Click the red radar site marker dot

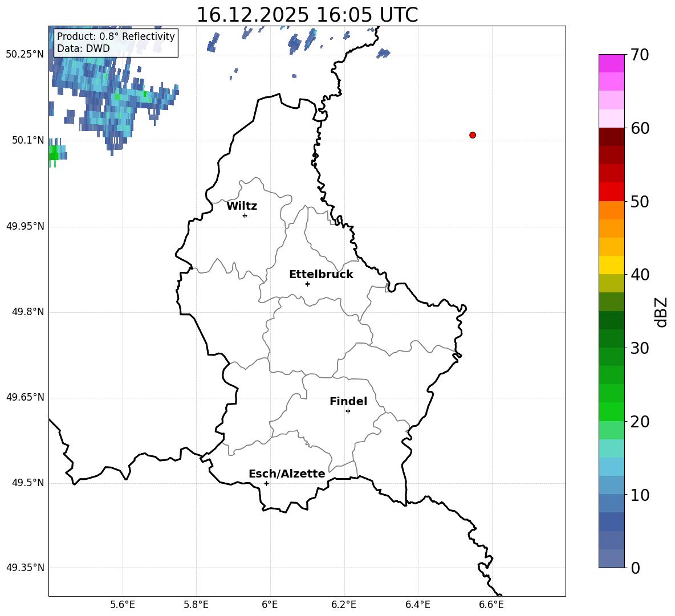pos(473,135)
